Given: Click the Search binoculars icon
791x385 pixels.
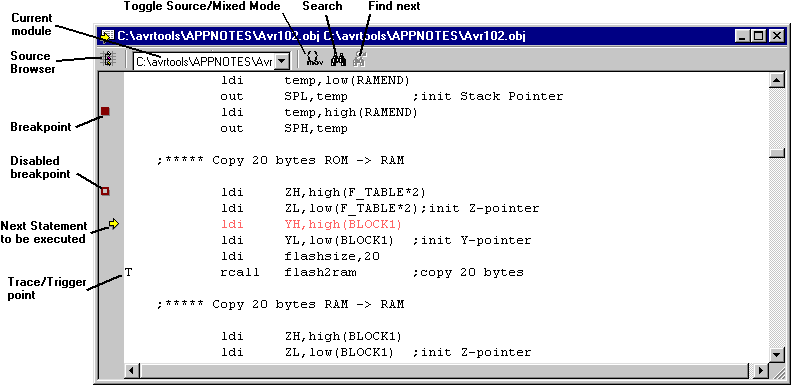Looking at the screenshot, I should click(338, 60).
